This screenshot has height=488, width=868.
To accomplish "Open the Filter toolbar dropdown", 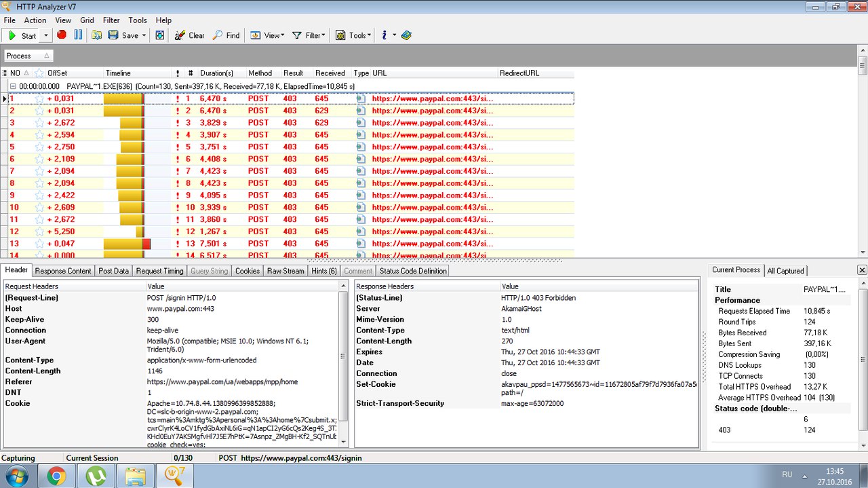I will (x=309, y=35).
